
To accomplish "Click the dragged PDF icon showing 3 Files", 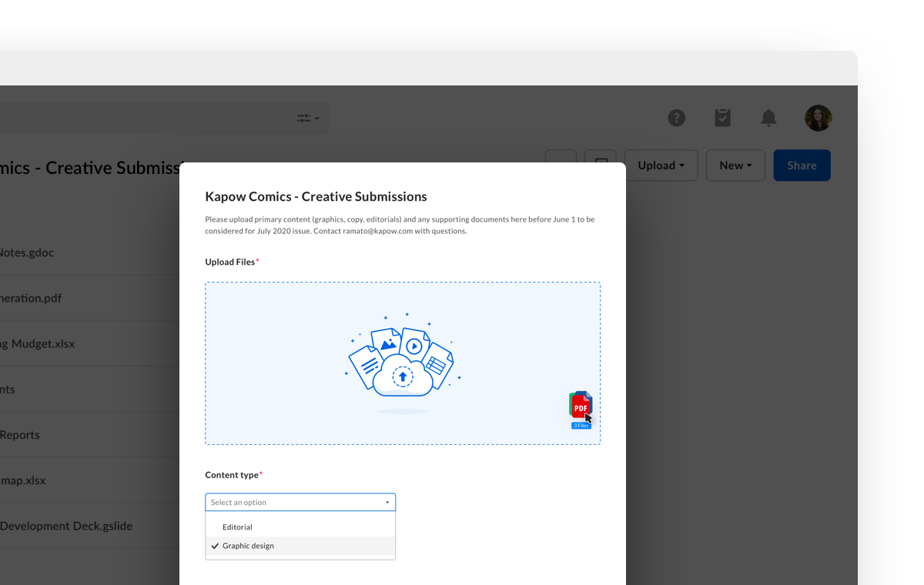I will 581,408.
